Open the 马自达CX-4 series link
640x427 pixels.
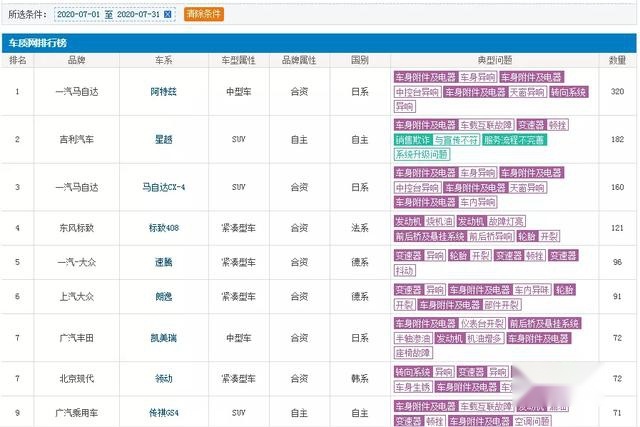click(x=164, y=187)
